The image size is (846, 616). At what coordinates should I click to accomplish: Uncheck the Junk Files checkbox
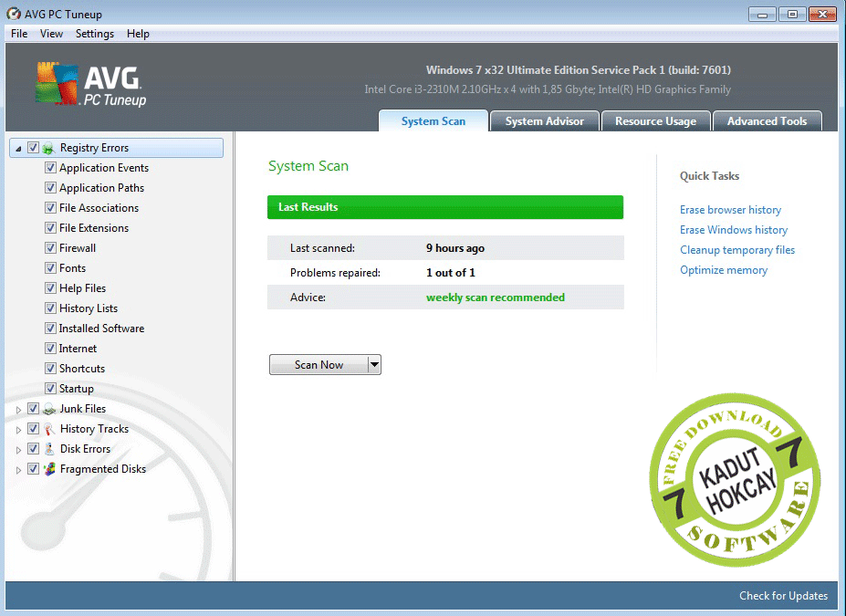(x=33, y=408)
